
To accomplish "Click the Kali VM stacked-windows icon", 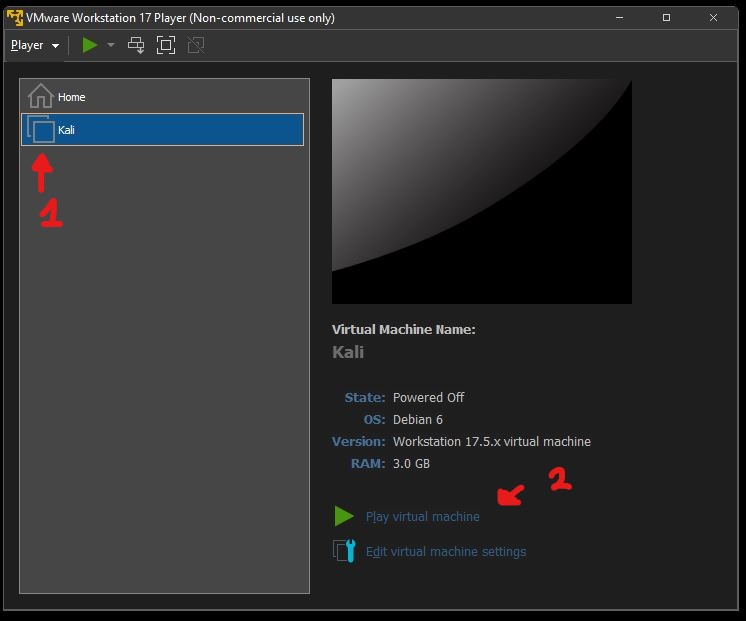I will click(41, 129).
